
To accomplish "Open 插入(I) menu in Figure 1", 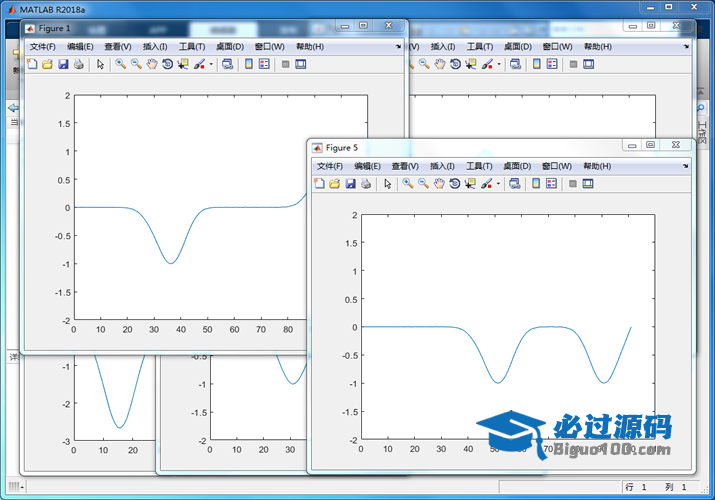I will (155, 46).
